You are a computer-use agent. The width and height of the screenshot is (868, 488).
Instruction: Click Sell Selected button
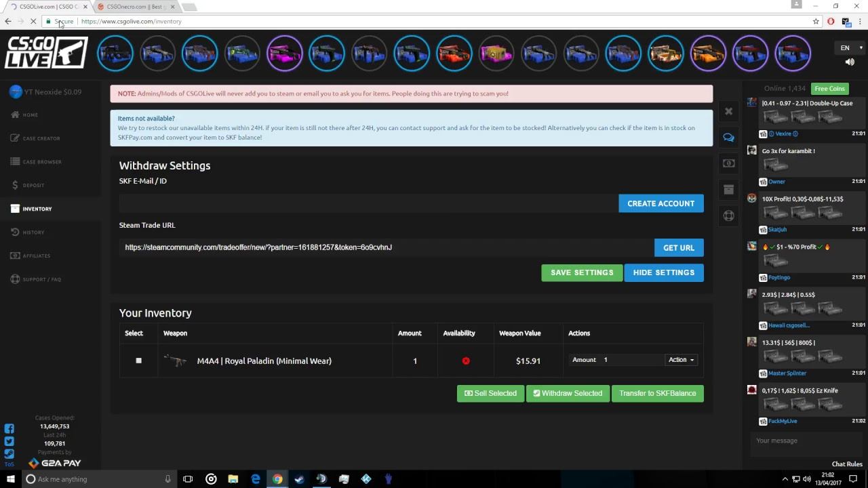pos(490,393)
